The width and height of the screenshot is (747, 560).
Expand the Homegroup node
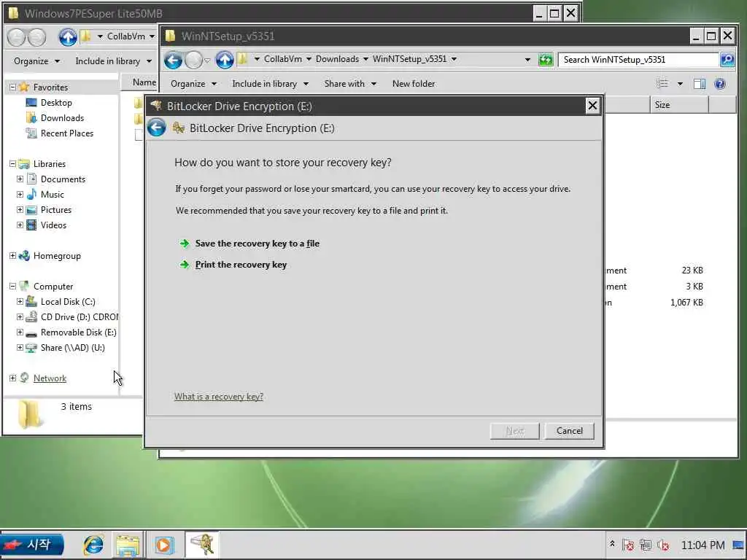pyautogui.click(x=13, y=256)
